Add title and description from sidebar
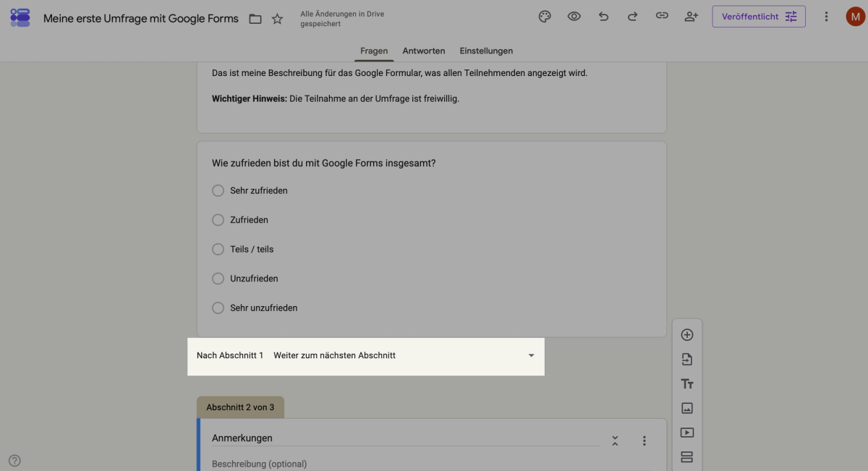This screenshot has width=868, height=471. coord(687,384)
